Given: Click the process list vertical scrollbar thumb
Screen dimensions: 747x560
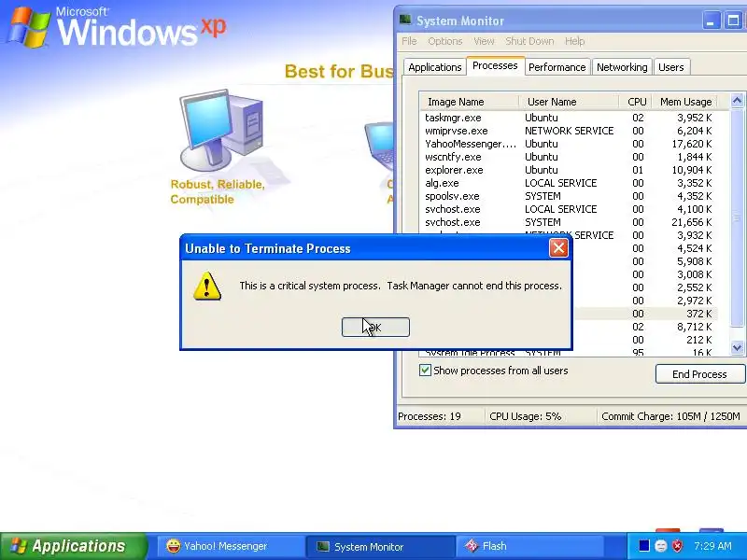Looking at the screenshot, I should point(737,218).
